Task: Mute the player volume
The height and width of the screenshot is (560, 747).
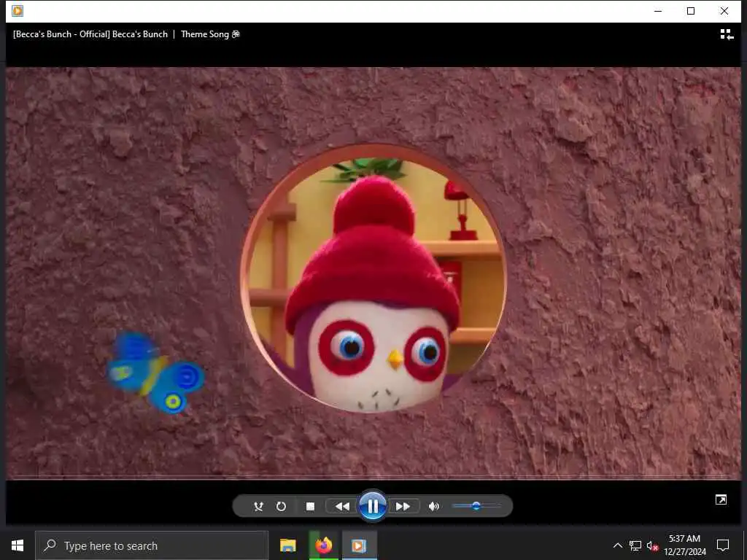Action: click(433, 506)
